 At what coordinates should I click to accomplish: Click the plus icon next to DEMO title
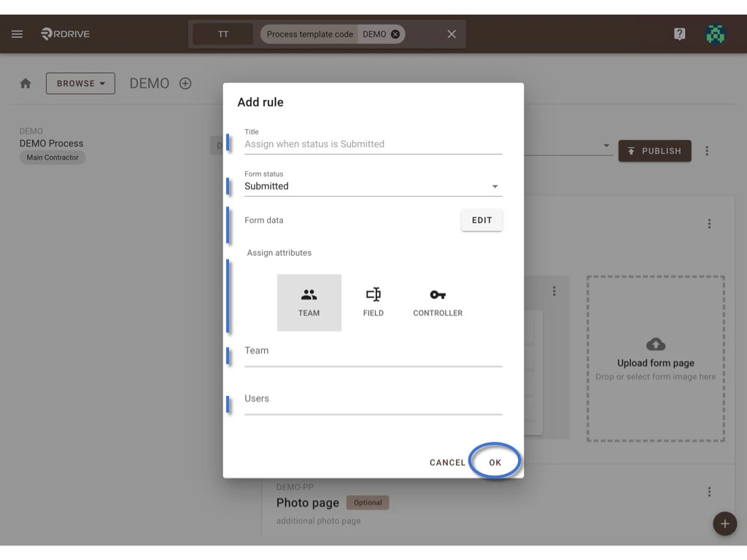pyautogui.click(x=185, y=83)
